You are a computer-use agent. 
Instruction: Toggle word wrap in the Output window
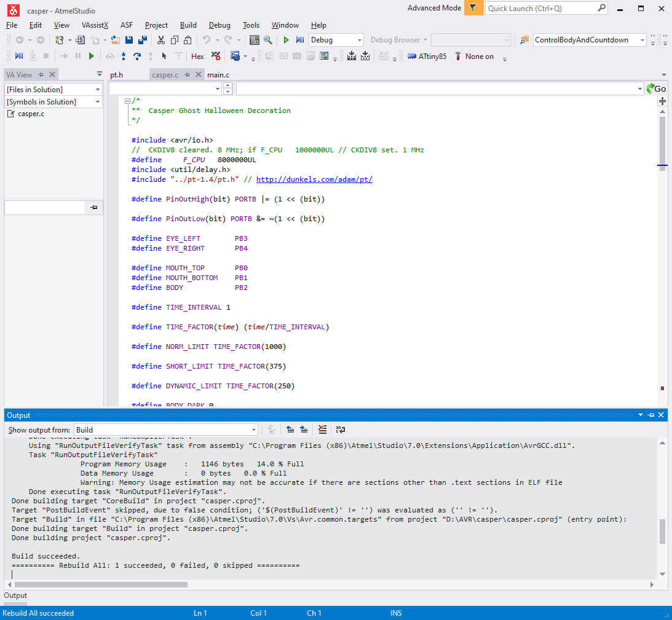[340, 430]
